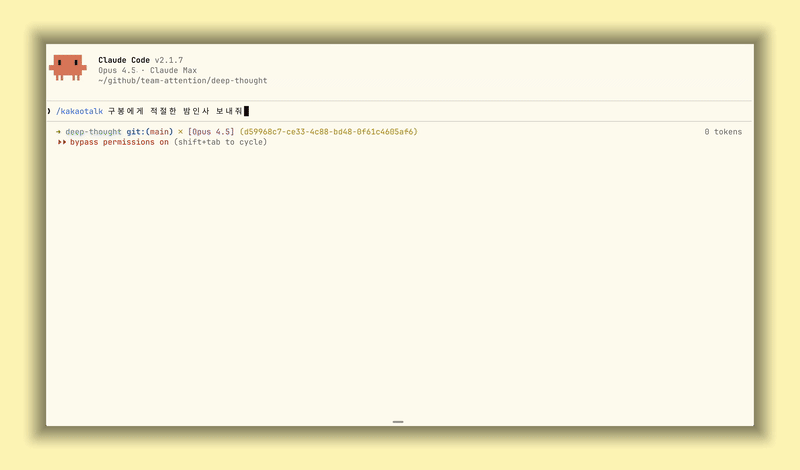Click the ~/github/team-attention/deep-thought path
This screenshot has height=470, width=800.
tap(182, 81)
